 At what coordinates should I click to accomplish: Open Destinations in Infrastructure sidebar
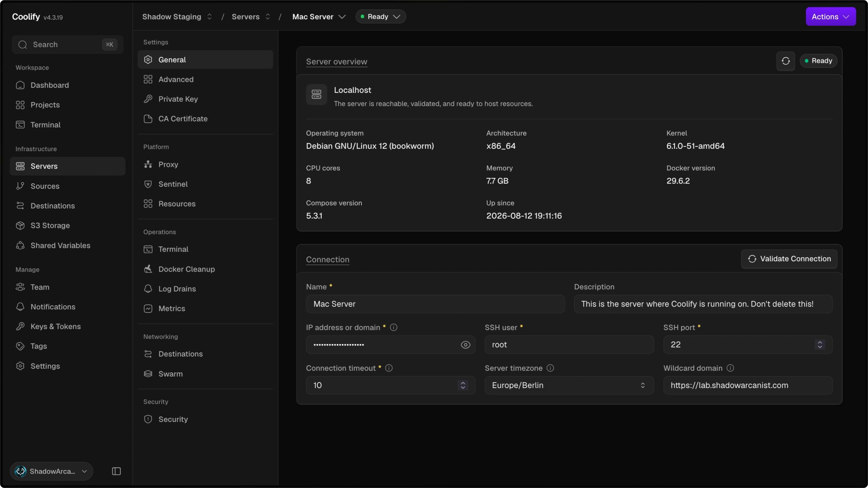(x=67, y=206)
